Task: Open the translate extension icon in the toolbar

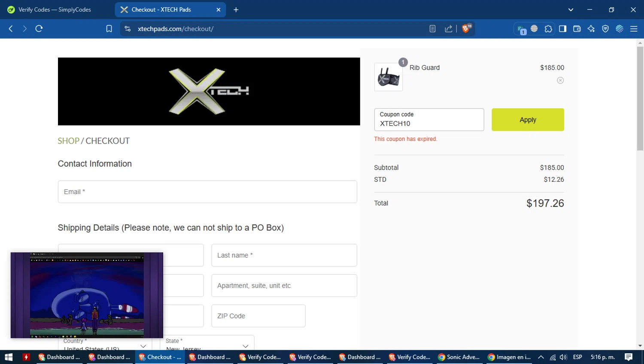Action: [x=522, y=29]
